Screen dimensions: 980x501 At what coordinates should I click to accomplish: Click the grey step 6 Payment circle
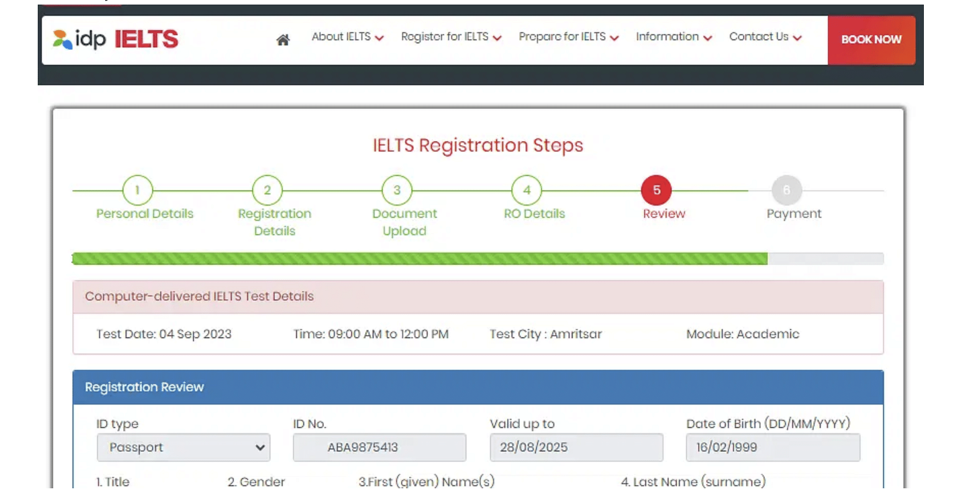tap(786, 190)
